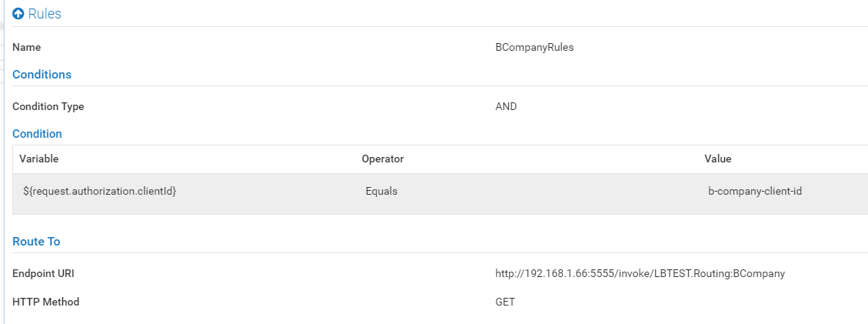Select the Equals operator cell
This screenshot has width=868, height=324.
point(381,191)
